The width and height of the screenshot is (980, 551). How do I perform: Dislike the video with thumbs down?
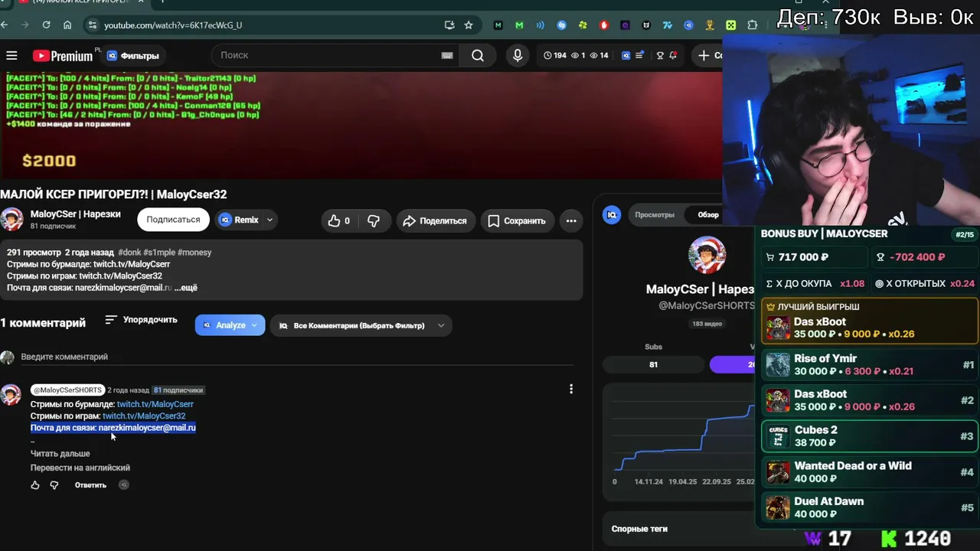point(374,220)
